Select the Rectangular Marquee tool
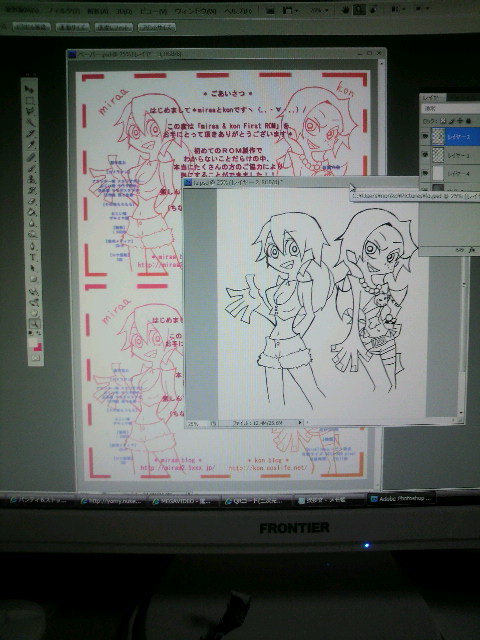The width and height of the screenshot is (480, 640). [x=30, y=100]
